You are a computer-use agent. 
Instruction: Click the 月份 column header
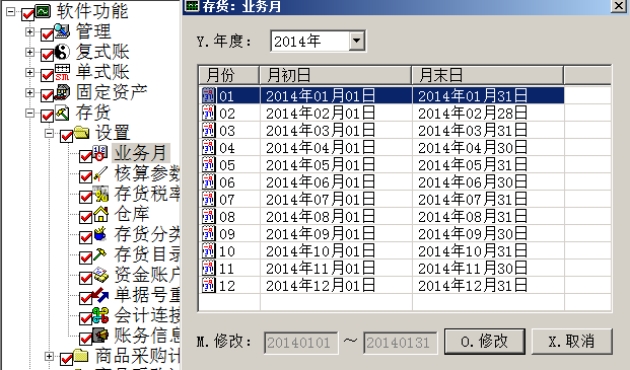pyautogui.click(x=229, y=75)
